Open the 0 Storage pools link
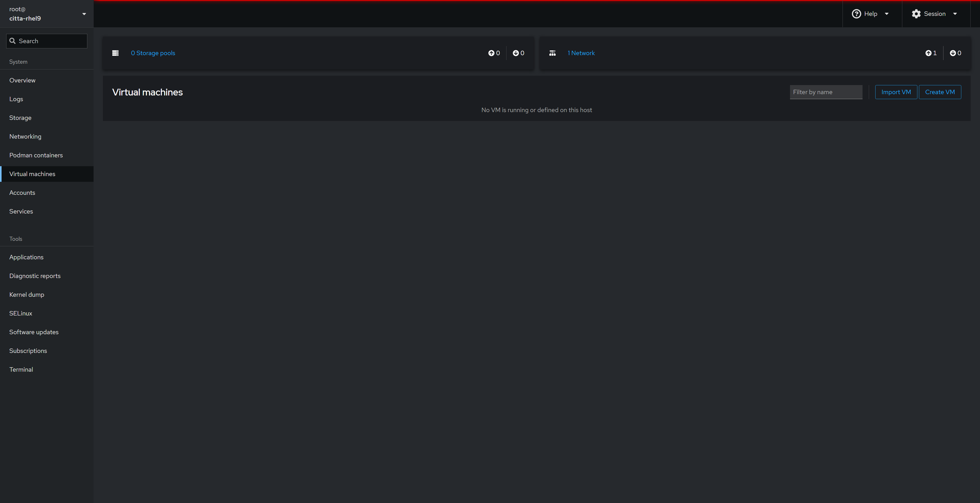Image resolution: width=980 pixels, height=503 pixels. [153, 53]
